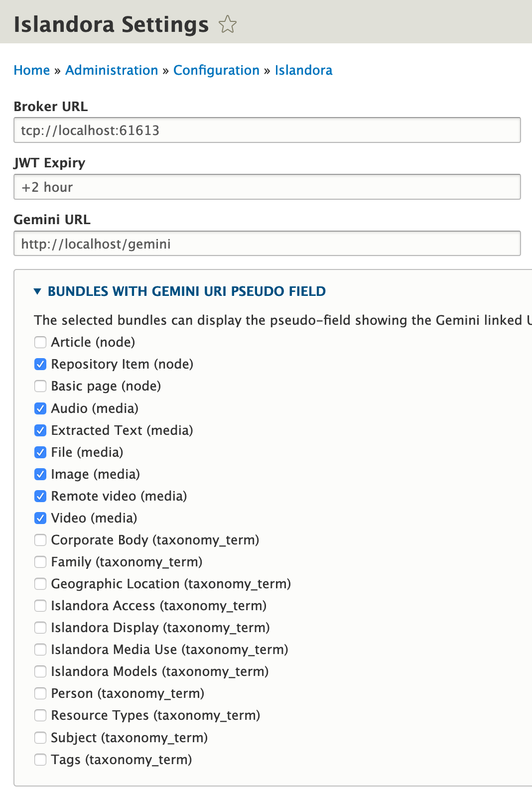
Task: Enable the Article (node) checkbox
Action: (x=40, y=342)
